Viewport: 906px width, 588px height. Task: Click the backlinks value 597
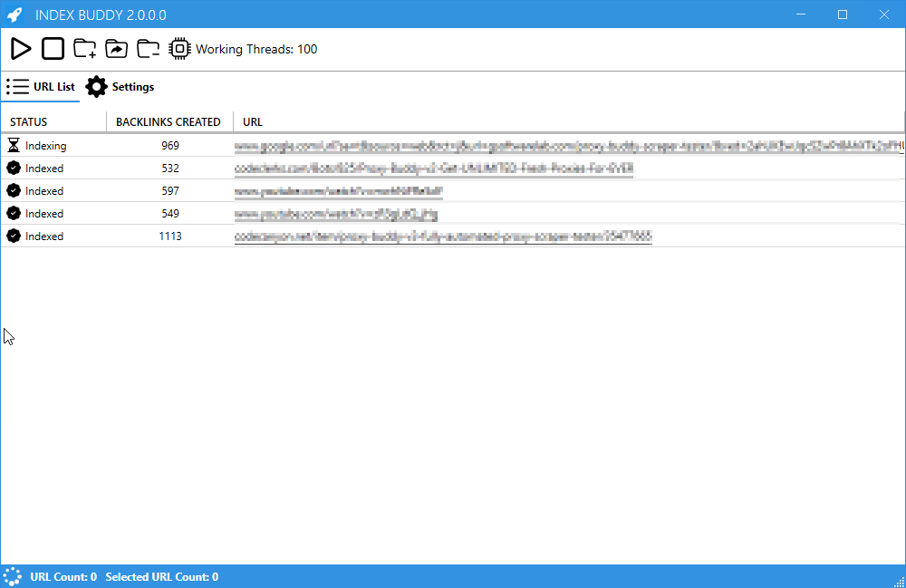(x=170, y=190)
